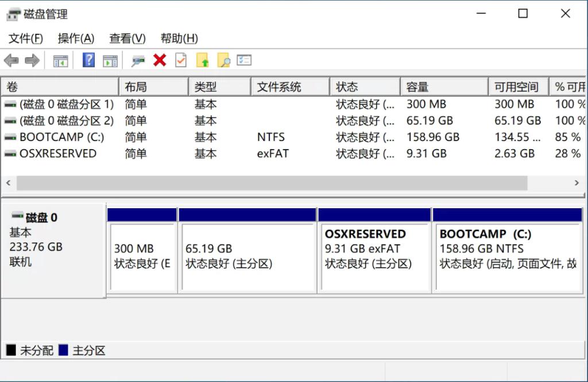Click the folder with up arrow icon
This screenshot has height=382, width=588.
pyautogui.click(x=203, y=60)
